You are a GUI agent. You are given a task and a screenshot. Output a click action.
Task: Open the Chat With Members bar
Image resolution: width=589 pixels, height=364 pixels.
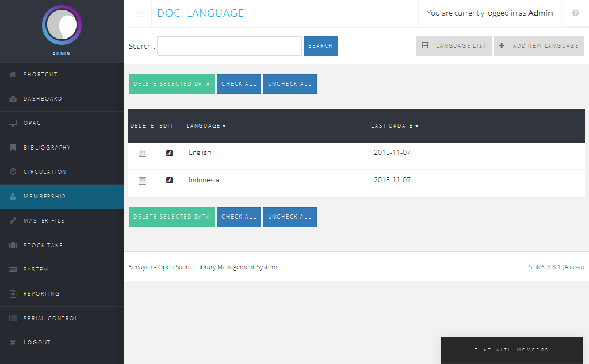[x=511, y=350]
